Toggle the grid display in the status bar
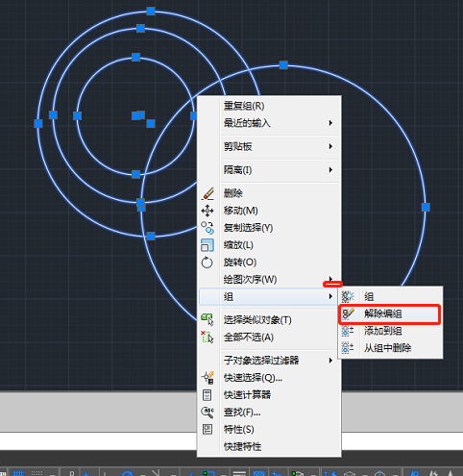 pos(18,473)
